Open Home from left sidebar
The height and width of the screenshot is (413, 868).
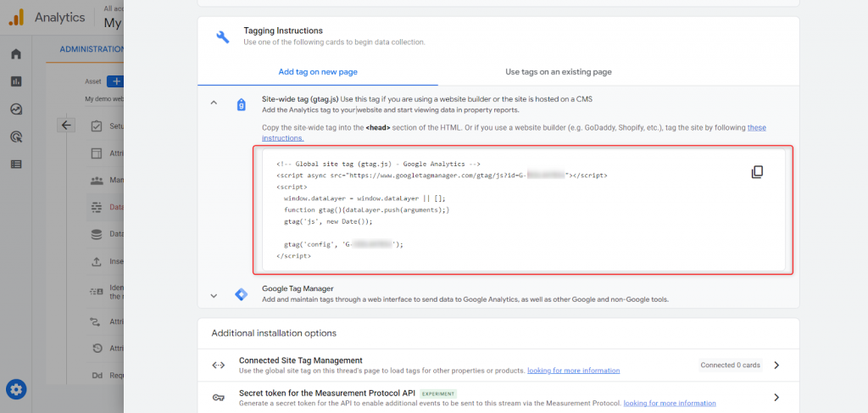coord(16,53)
